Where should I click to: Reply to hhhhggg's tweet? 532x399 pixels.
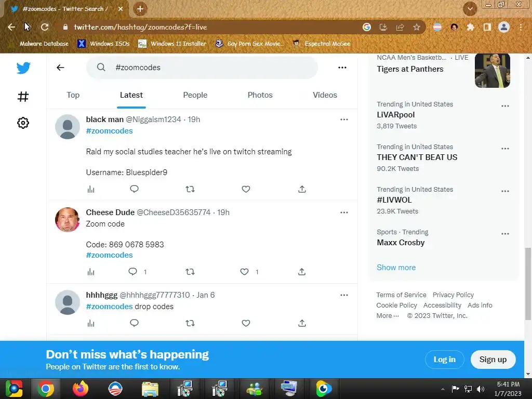click(135, 323)
